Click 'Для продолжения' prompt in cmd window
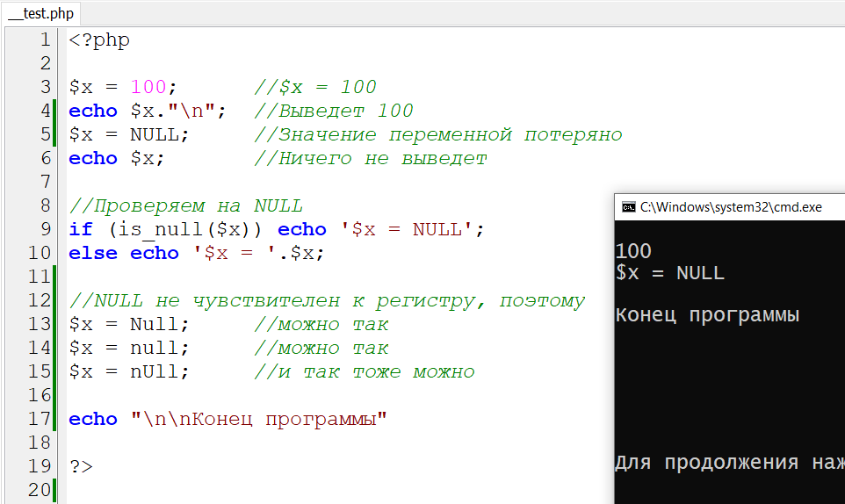Viewport: 845px width, 504px height. point(707,463)
